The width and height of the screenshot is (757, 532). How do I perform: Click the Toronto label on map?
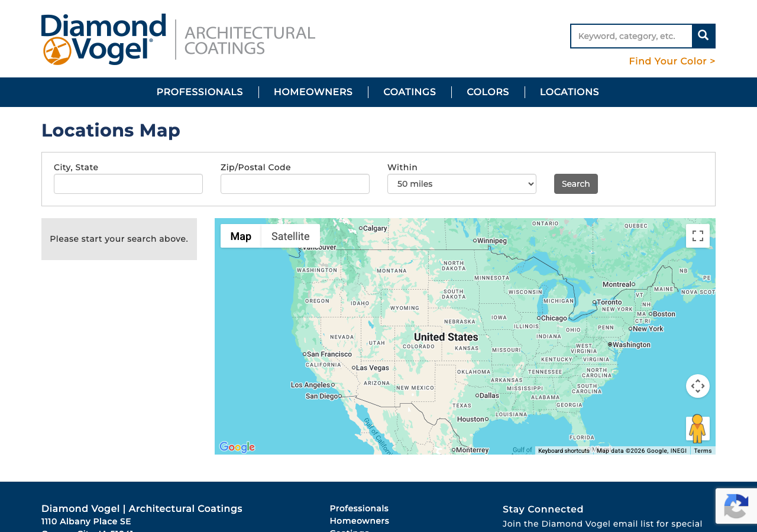610,302
